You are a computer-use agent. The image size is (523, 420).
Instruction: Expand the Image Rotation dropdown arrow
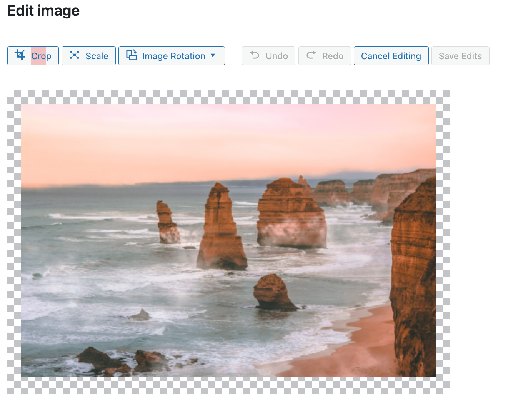(213, 55)
